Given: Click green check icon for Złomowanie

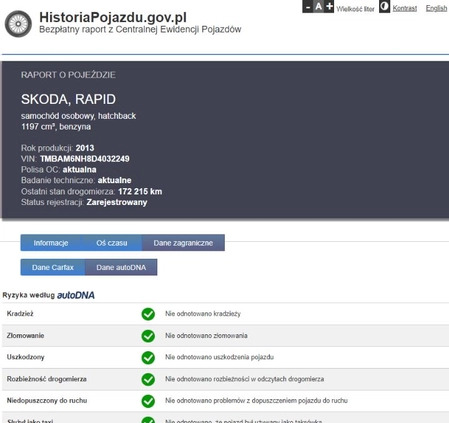Looking at the screenshot, I should (x=148, y=336).
